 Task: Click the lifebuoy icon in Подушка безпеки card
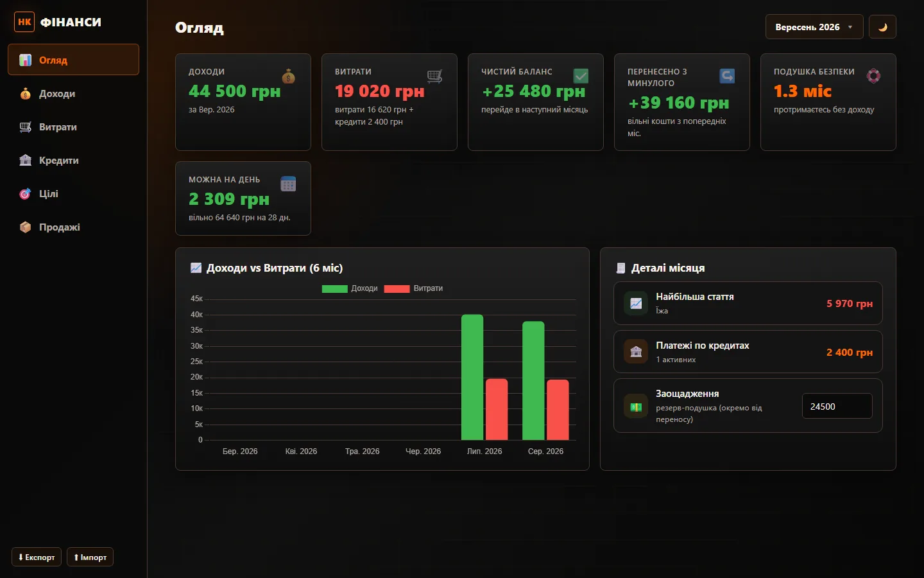coord(873,76)
